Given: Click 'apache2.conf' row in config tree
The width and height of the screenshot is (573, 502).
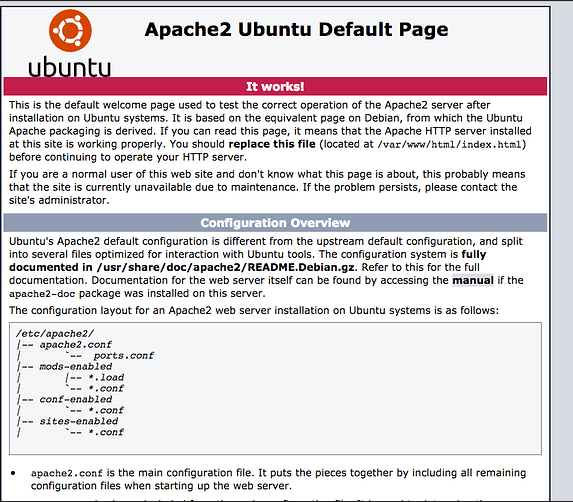Looking at the screenshot, I should [x=75, y=345].
